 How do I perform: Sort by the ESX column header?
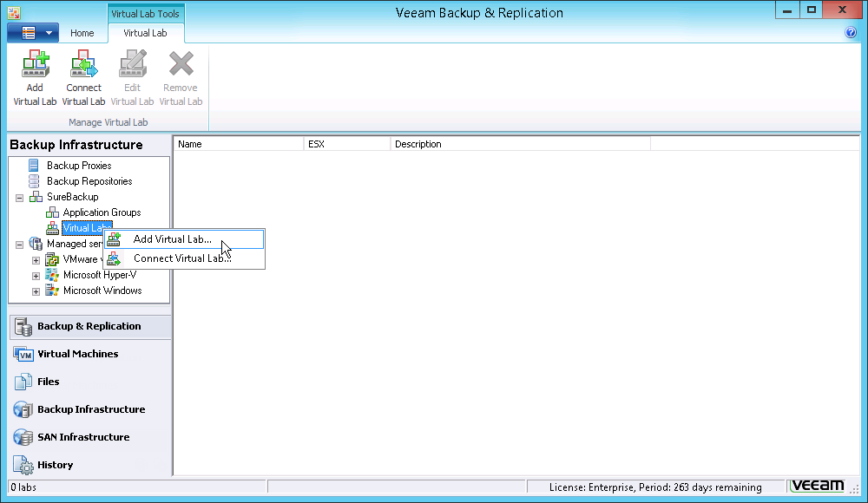pos(347,144)
